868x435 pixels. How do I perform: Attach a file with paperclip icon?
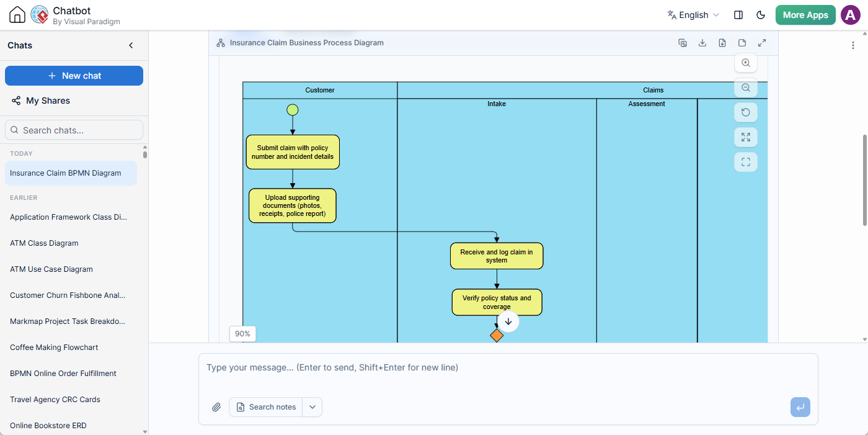click(x=216, y=407)
